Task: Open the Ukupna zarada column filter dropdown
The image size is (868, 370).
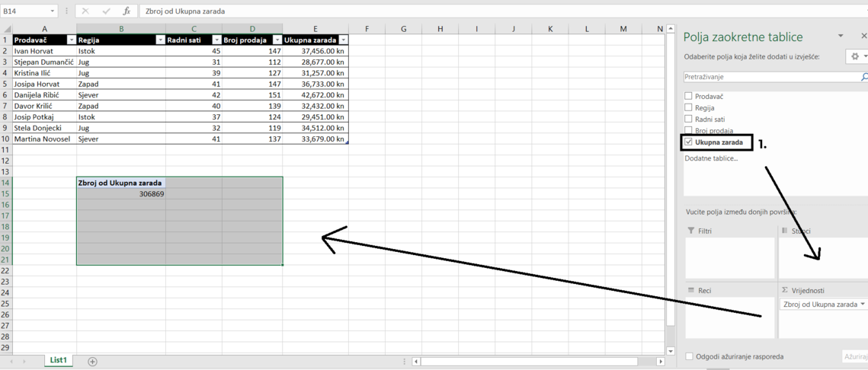Action: pos(343,40)
